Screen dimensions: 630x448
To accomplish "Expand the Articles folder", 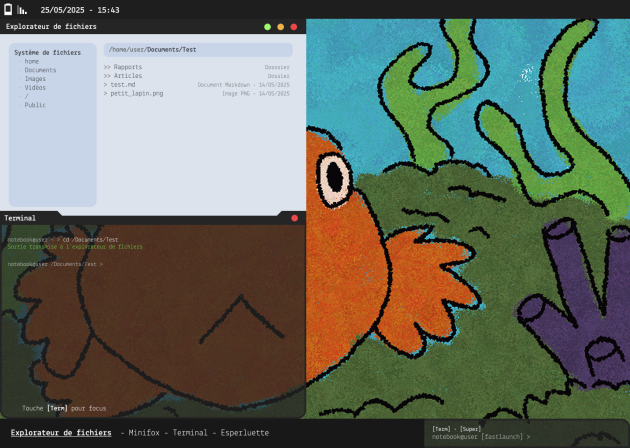I will click(x=126, y=76).
